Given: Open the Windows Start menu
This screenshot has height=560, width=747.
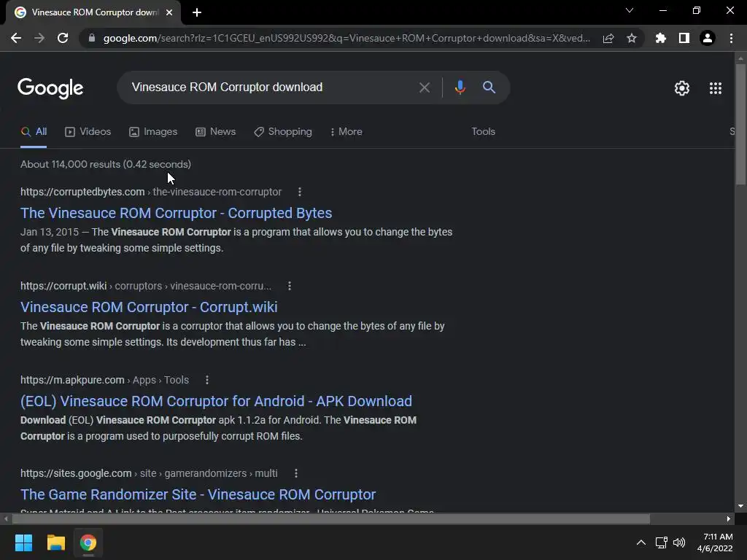Looking at the screenshot, I should (23, 542).
